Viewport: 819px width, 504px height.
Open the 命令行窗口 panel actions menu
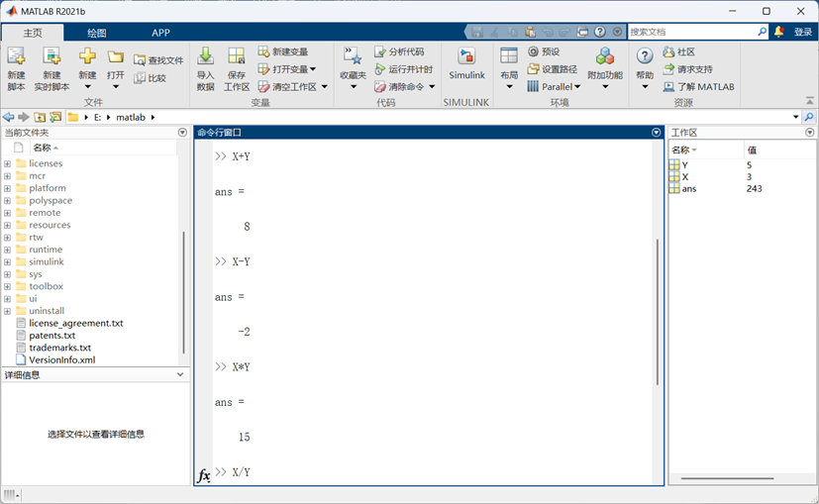coord(657,133)
